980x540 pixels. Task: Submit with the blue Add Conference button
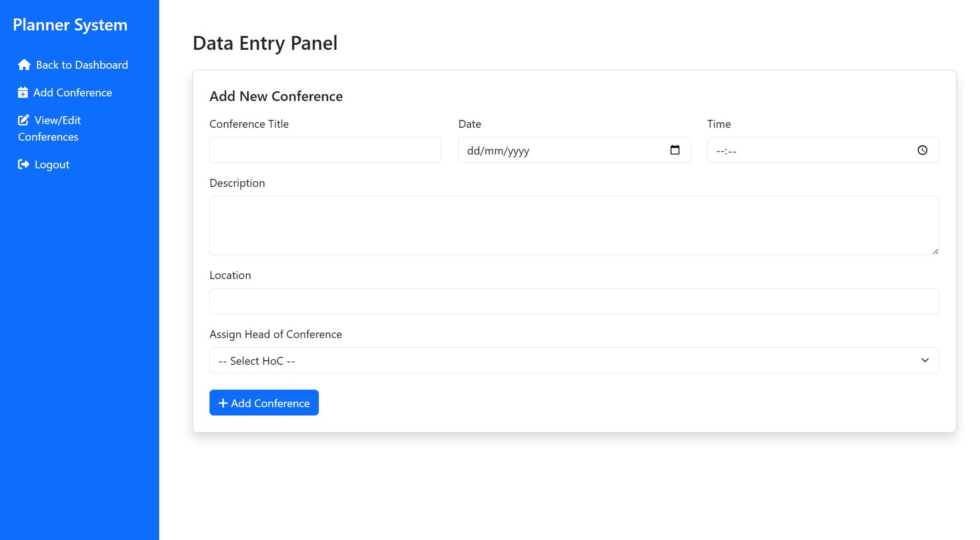pos(264,403)
